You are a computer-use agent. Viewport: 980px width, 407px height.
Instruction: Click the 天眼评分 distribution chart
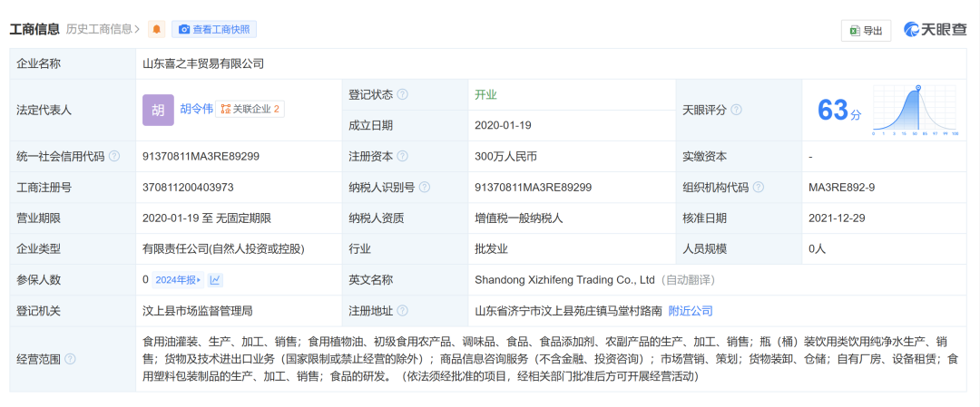[x=916, y=110]
